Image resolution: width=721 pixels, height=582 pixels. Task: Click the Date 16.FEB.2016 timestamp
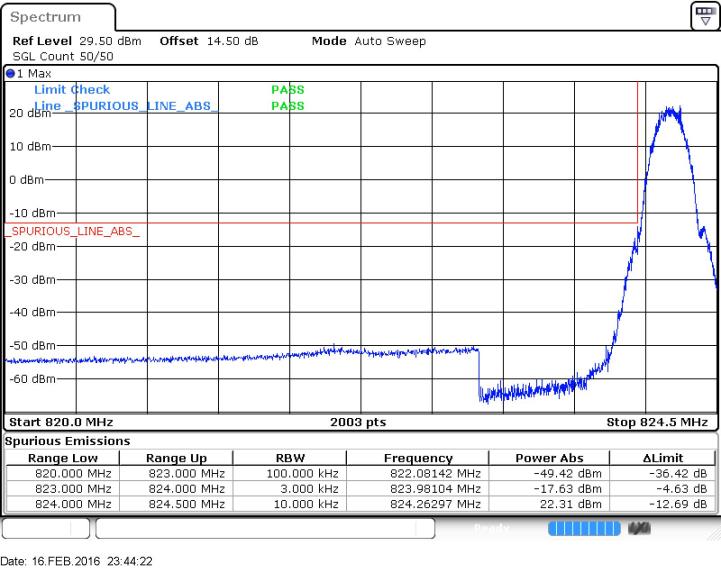click(x=76, y=561)
